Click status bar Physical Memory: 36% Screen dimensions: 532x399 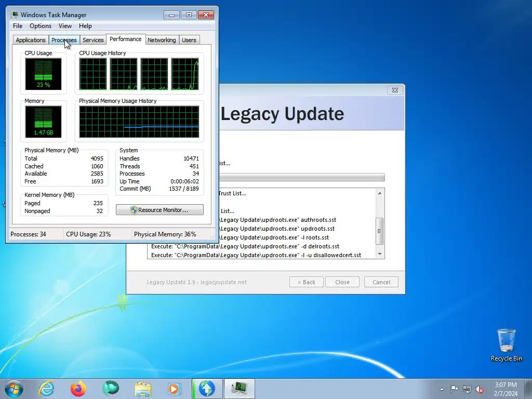click(x=165, y=234)
